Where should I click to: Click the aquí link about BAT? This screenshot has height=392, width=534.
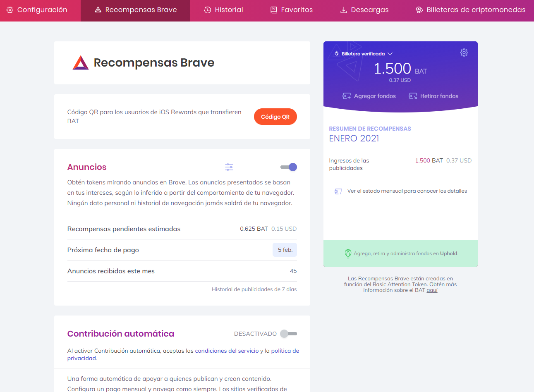point(432,290)
